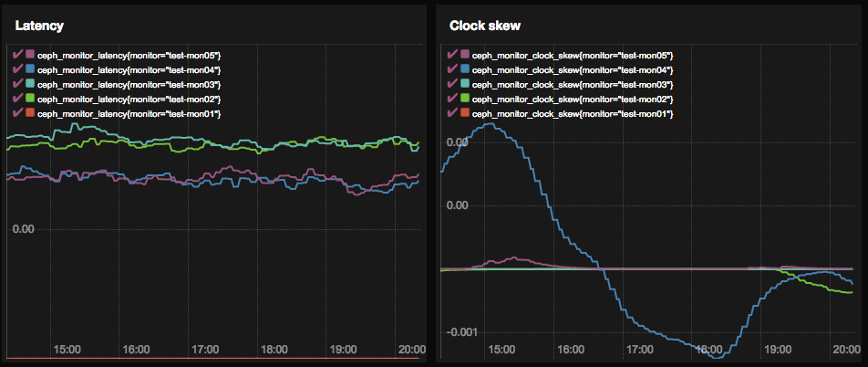
Task: Toggle test-mon04 clock skew series checkmark
Action: 451,69
